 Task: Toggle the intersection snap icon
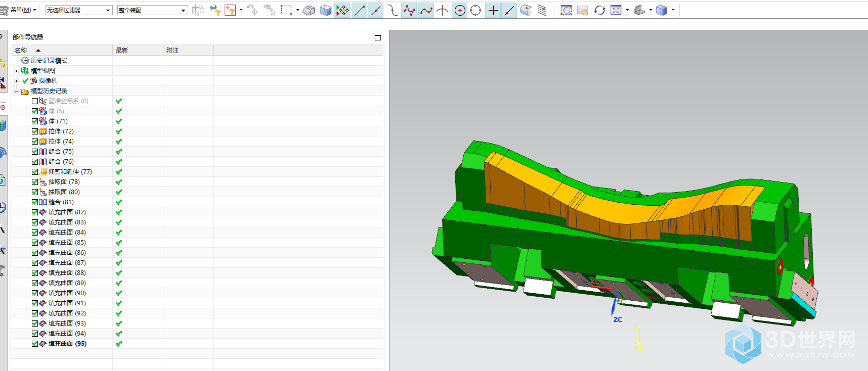coord(443,10)
